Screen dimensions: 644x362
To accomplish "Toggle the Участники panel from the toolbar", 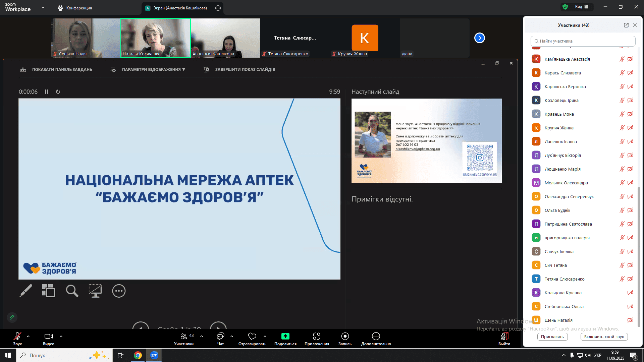I will click(x=184, y=339).
